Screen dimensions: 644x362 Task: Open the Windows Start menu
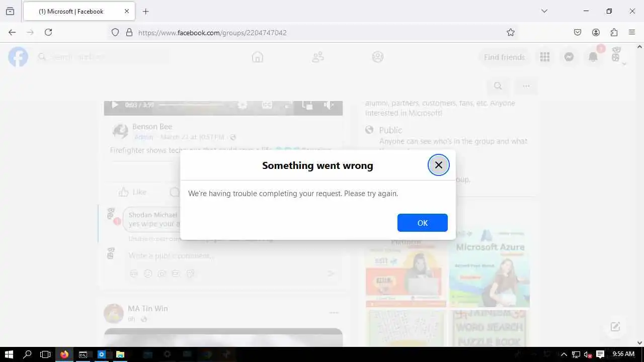click(x=9, y=354)
